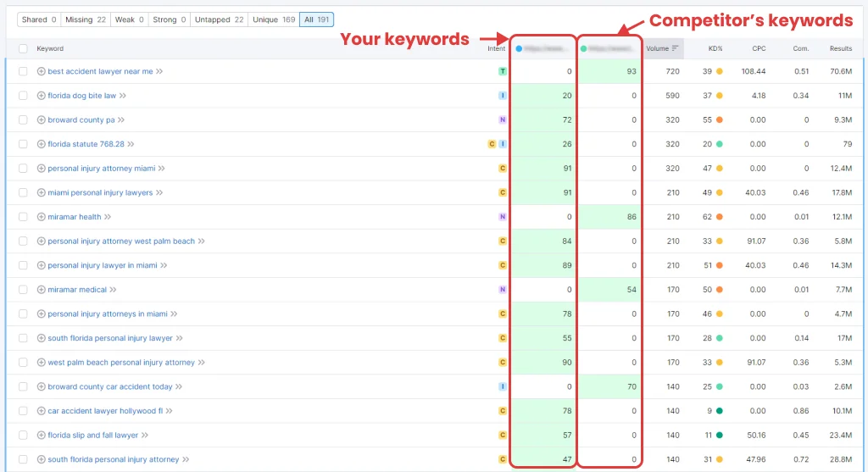Screen dimensions: 868x472
Task: Open the Strong filter tab
Action: pos(169,19)
